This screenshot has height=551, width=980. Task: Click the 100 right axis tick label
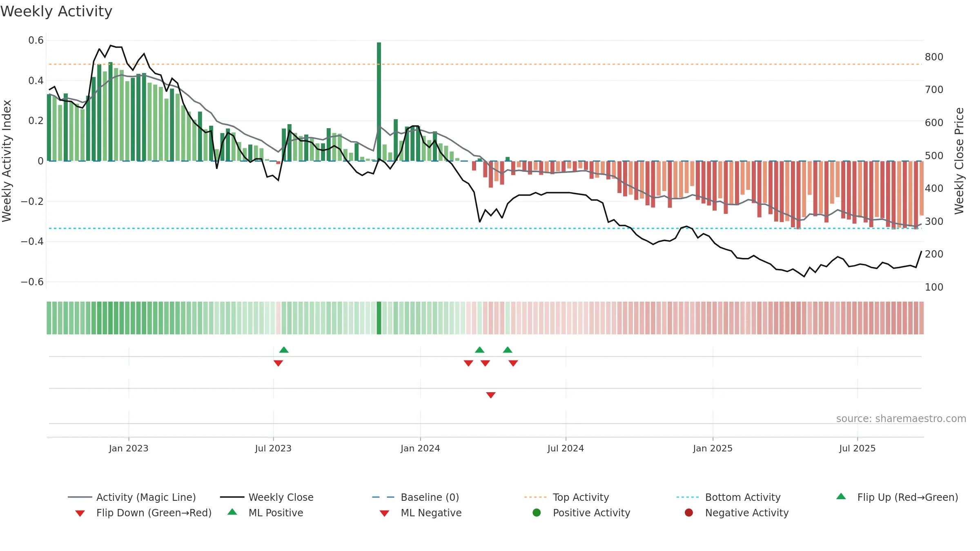pos(934,287)
